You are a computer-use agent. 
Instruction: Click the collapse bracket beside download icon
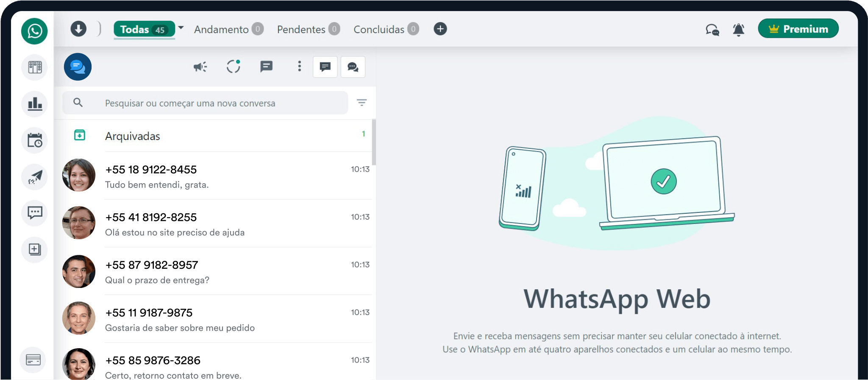tap(99, 29)
